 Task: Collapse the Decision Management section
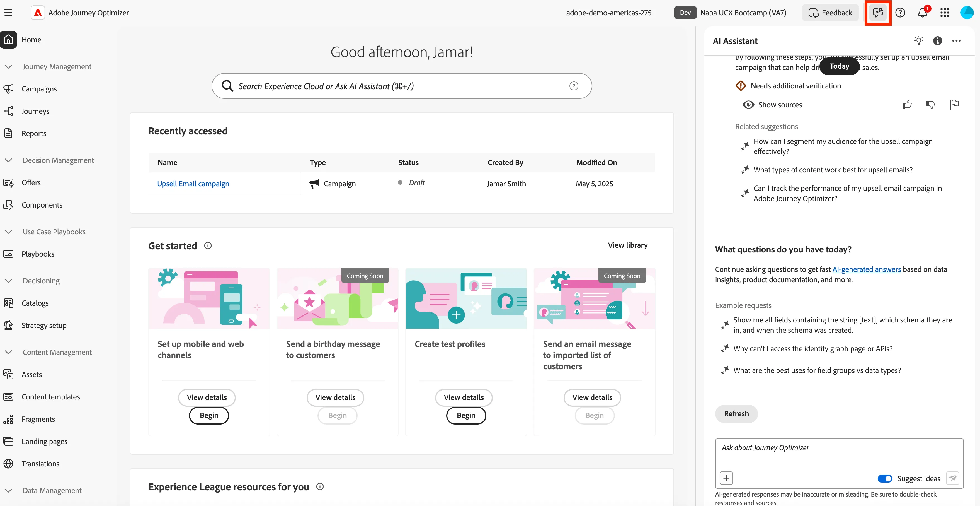tap(8, 160)
